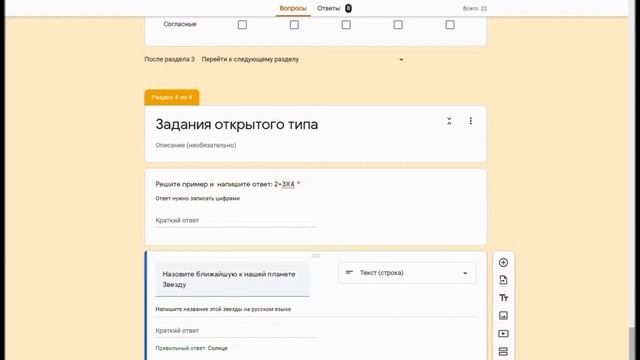This screenshot has height=360, width=640.
Task: Switch to the Вопросы tab
Action: (x=293, y=8)
